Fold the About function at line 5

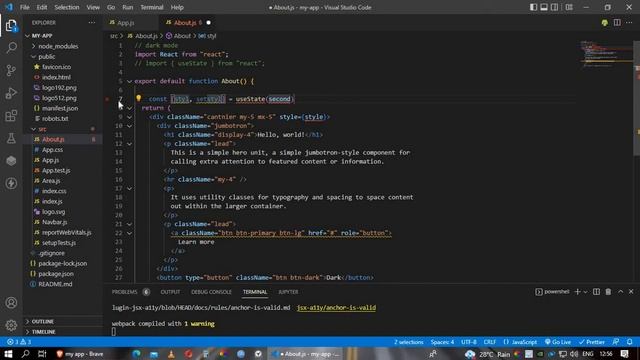[129, 81]
